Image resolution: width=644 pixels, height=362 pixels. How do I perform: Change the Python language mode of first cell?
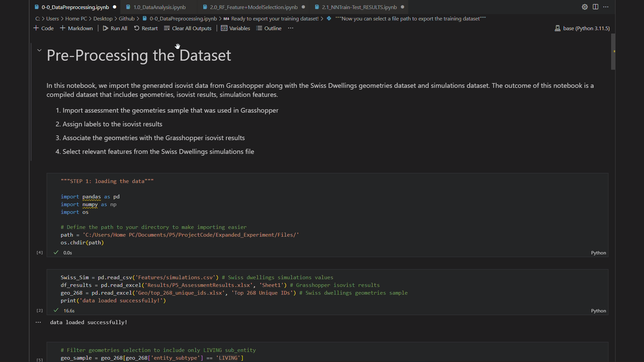[x=598, y=253]
